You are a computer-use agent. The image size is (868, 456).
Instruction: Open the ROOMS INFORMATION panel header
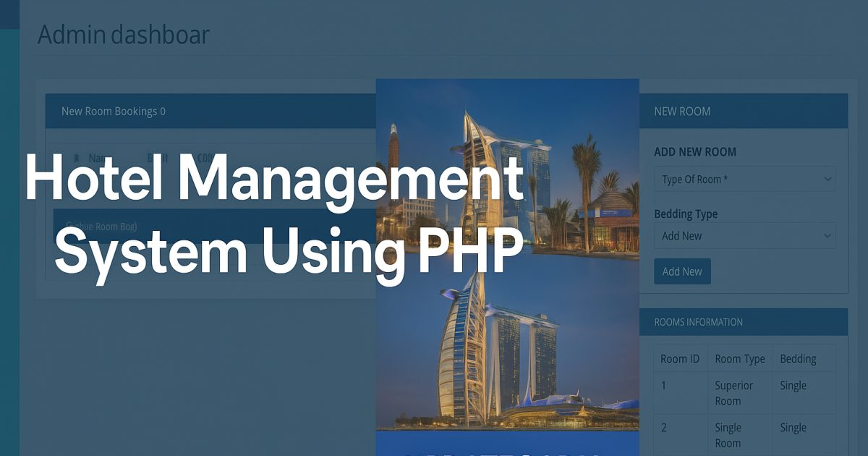click(699, 322)
